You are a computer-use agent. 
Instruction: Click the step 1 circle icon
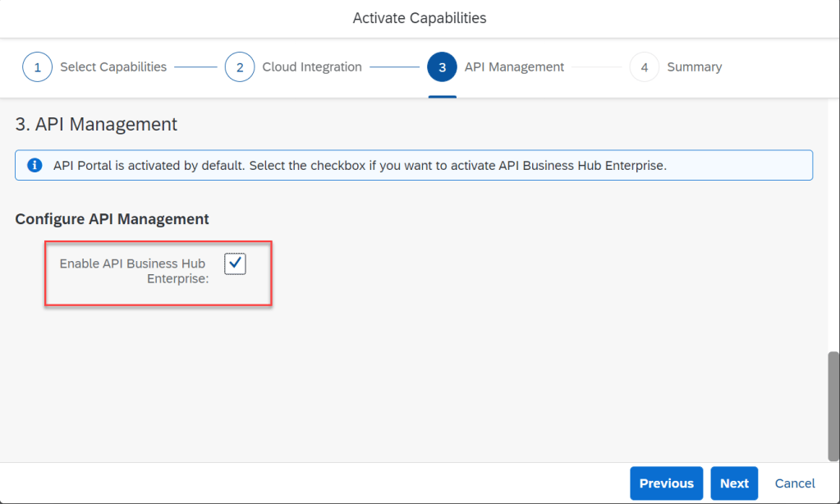click(38, 67)
